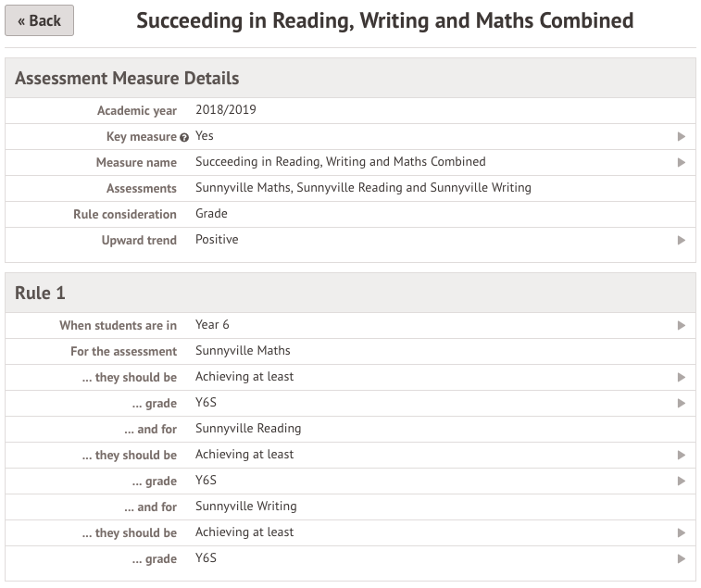
Task: Click the 'Rule 1' section header
Action: pos(40,293)
